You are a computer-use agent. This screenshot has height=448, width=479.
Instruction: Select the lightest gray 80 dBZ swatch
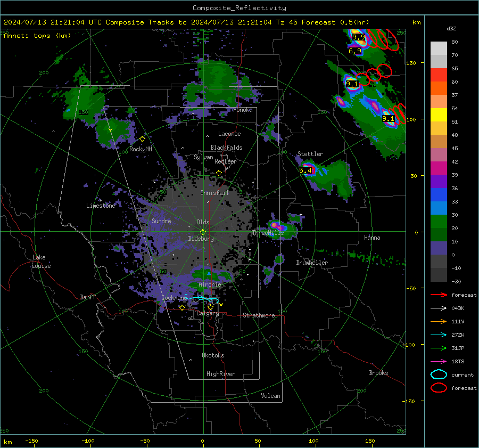[x=439, y=48]
